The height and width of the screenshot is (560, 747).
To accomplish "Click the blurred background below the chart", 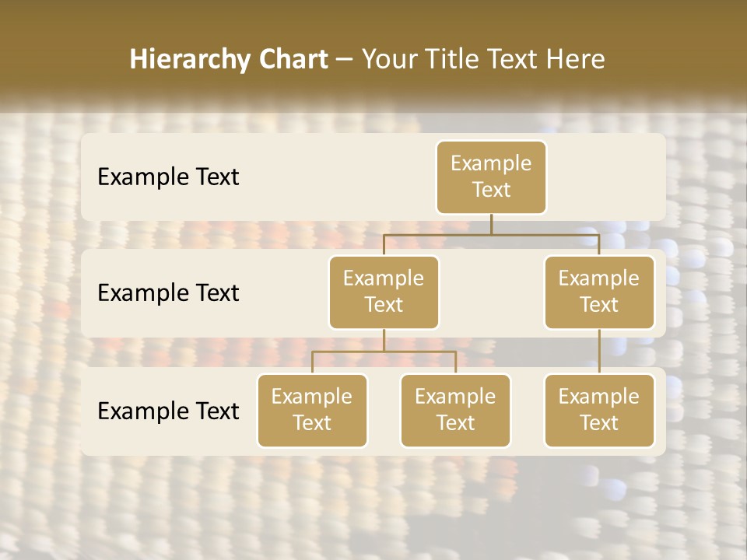I will tap(373, 506).
